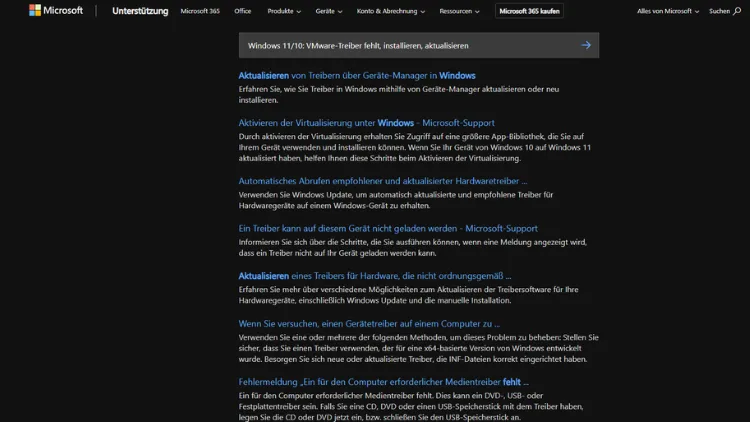The width and height of the screenshot is (750, 422).
Task: Open 'Fehlermeldung Ein für den Computer' result
Action: click(x=383, y=382)
